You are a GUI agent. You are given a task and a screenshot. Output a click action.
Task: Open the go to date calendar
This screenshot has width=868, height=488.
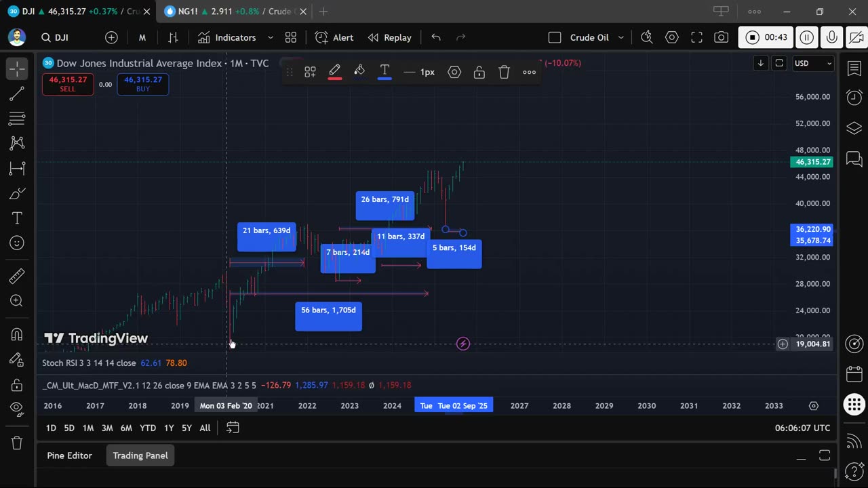pos(233,428)
